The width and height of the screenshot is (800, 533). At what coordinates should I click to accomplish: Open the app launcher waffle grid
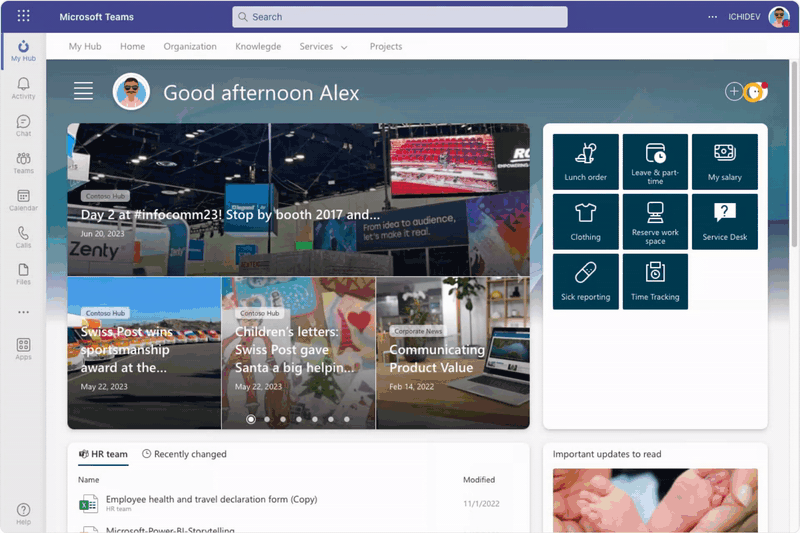(x=23, y=17)
